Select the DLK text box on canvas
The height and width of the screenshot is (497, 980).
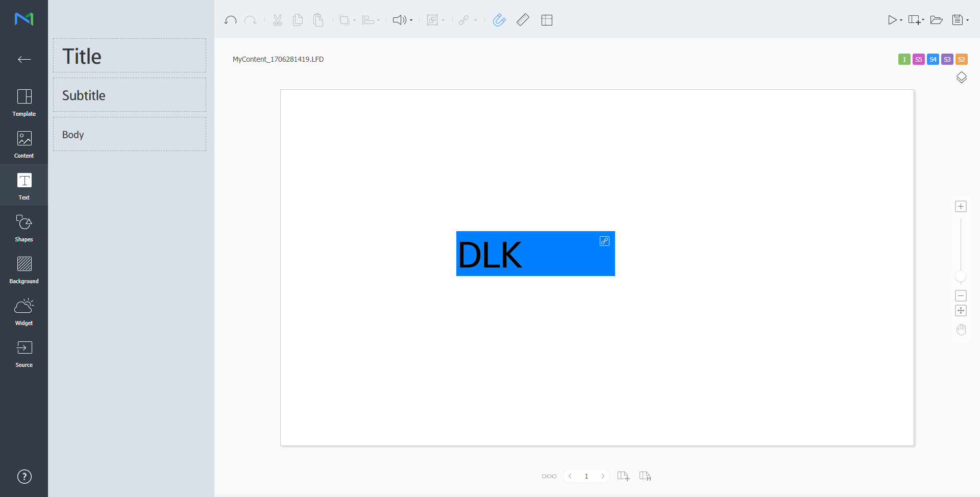click(x=535, y=254)
